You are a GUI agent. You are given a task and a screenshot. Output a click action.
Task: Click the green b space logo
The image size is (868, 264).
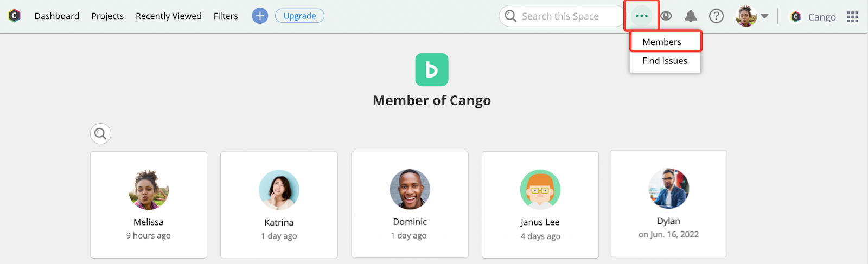point(432,69)
